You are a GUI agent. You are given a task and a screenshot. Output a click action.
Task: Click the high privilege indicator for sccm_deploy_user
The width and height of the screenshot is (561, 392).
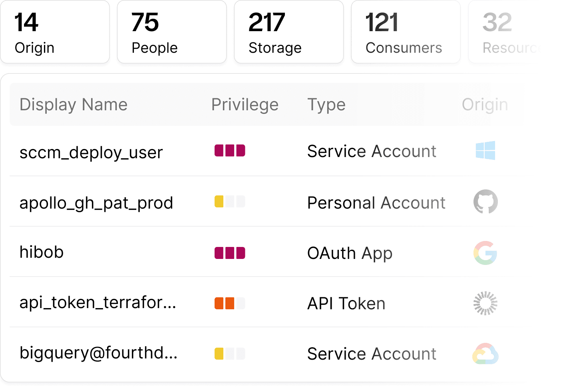pyautogui.click(x=230, y=151)
